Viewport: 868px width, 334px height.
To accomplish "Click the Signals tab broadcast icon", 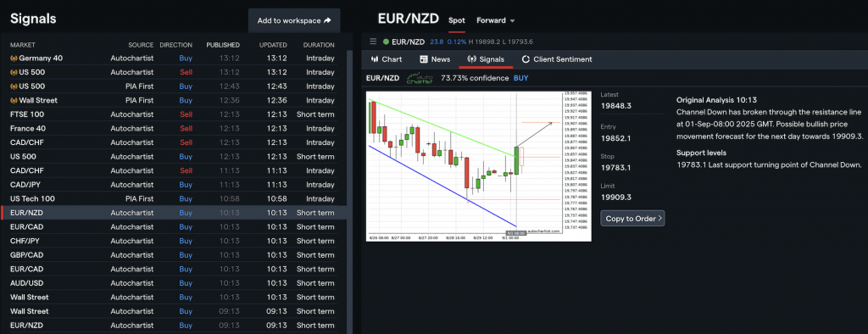I will click(x=471, y=59).
